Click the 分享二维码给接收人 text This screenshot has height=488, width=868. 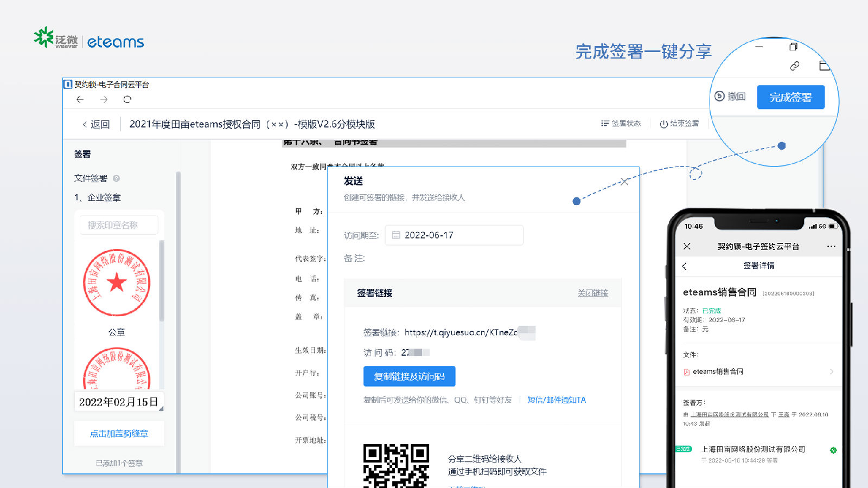(485, 459)
